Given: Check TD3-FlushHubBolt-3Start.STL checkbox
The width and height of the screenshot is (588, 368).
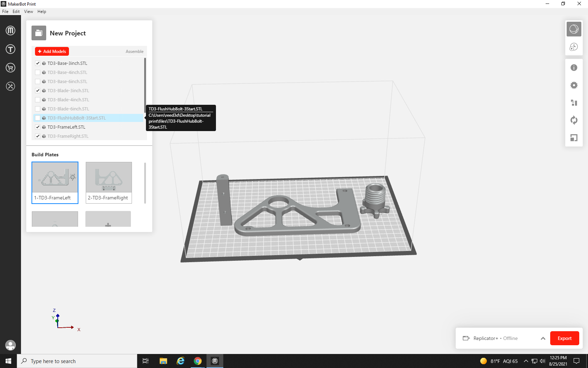Looking at the screenshot, I should (38, 118).
